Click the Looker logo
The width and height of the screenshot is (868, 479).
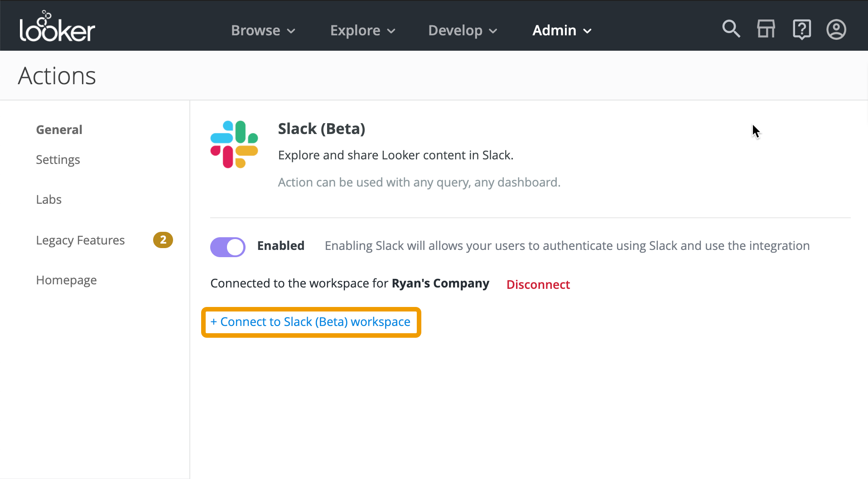click(57, 27)
